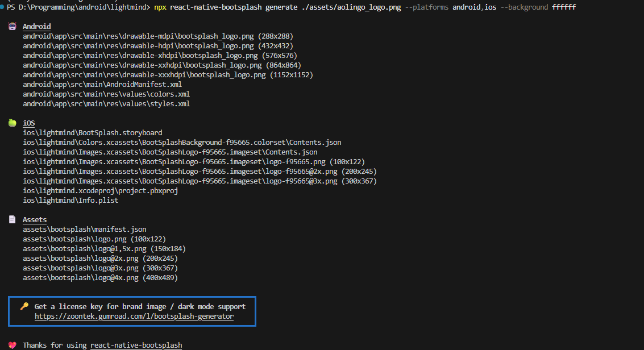
Task: Open the ios BootSplash.storyboard file path
Action: coord(92,132)
